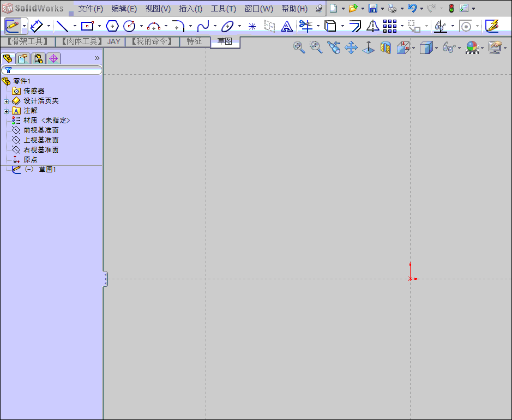The height and width of the screenshot is (420, 512).
Task: Open the PropertyManager tab icon
Action: (23, 58)
